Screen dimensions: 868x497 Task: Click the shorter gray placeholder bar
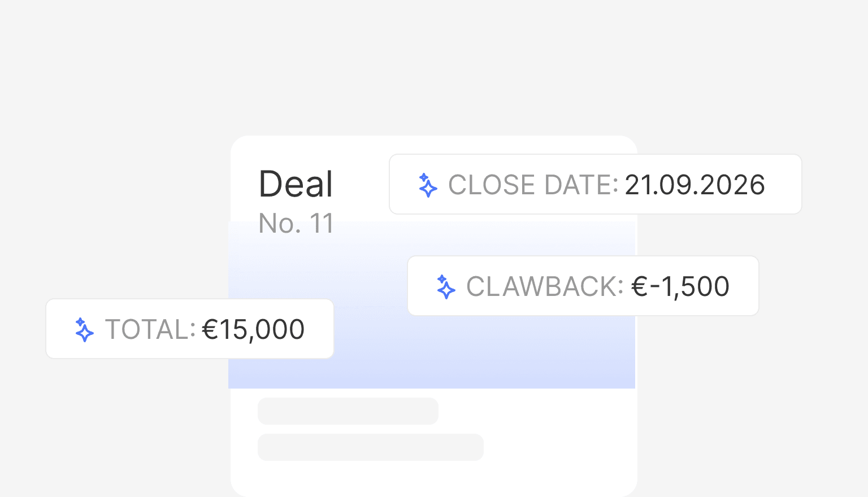coord(348,411)
